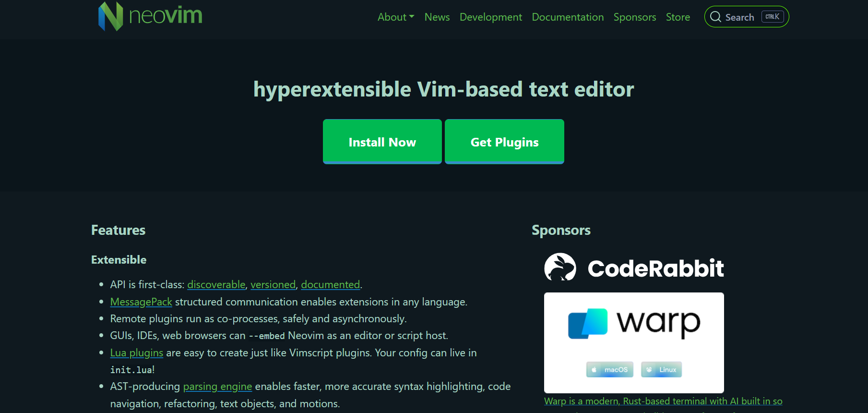Click the "Sponsors" section heading

[561, 230]
